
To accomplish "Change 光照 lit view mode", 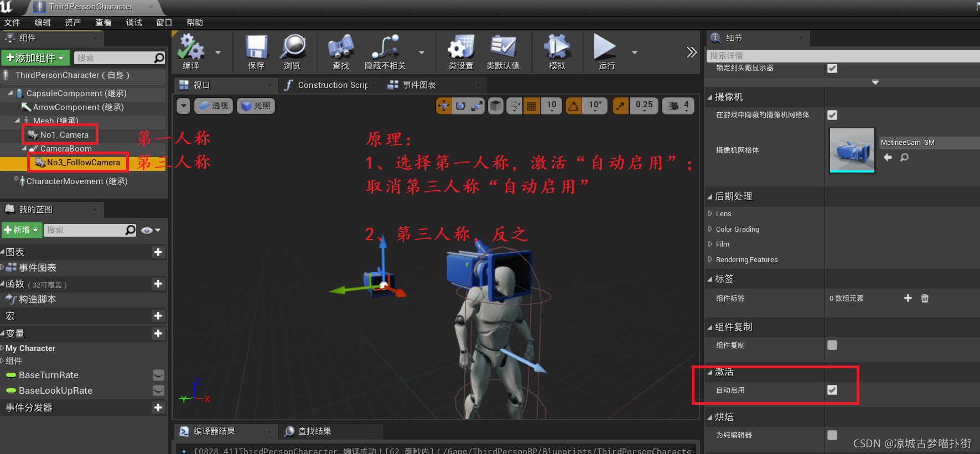I will (x=256, y=106).
